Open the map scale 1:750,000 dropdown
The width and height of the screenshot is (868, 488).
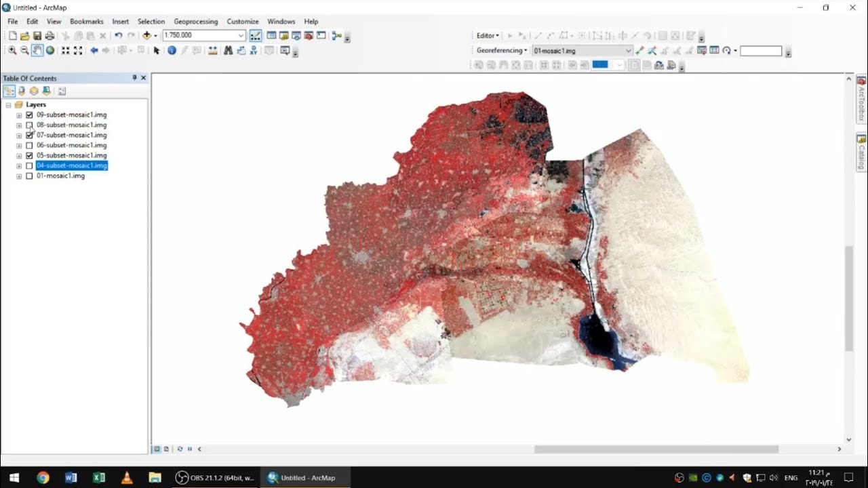pos(241,35)
